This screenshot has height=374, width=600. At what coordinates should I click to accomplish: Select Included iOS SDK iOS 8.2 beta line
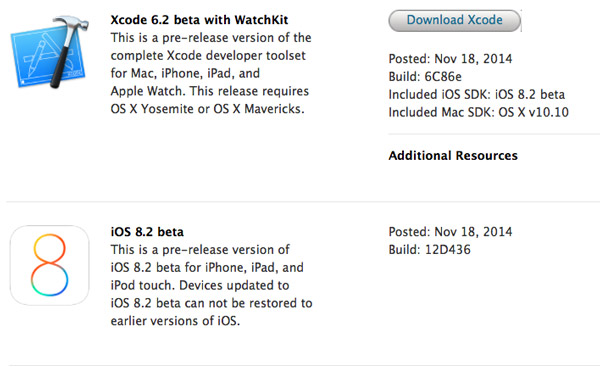click(477, 94)
